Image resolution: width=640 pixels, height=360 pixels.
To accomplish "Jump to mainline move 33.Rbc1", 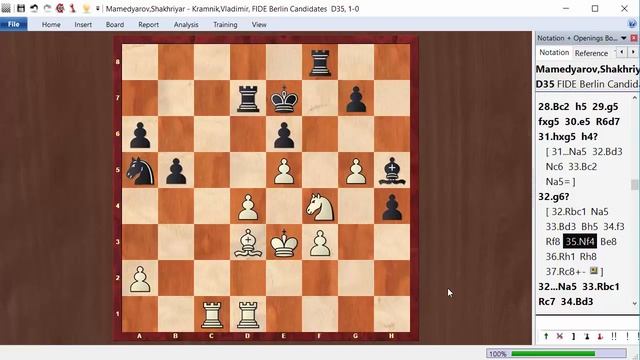I will 601,287.
